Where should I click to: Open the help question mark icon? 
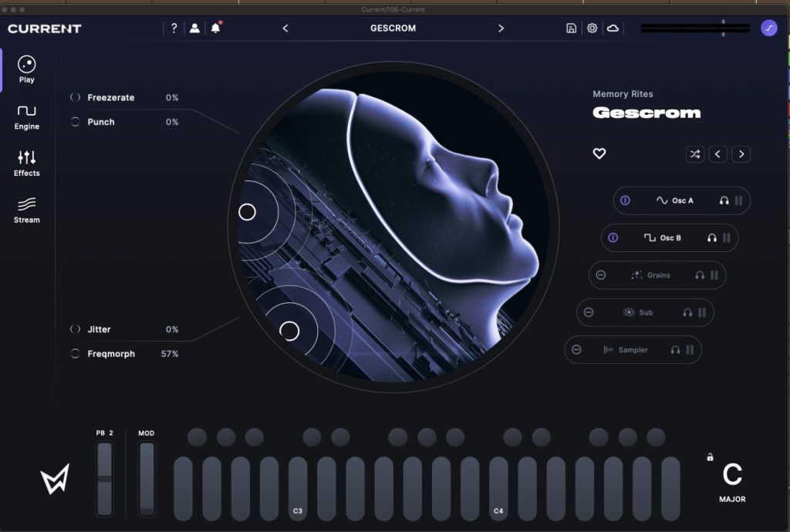point(174,29)
